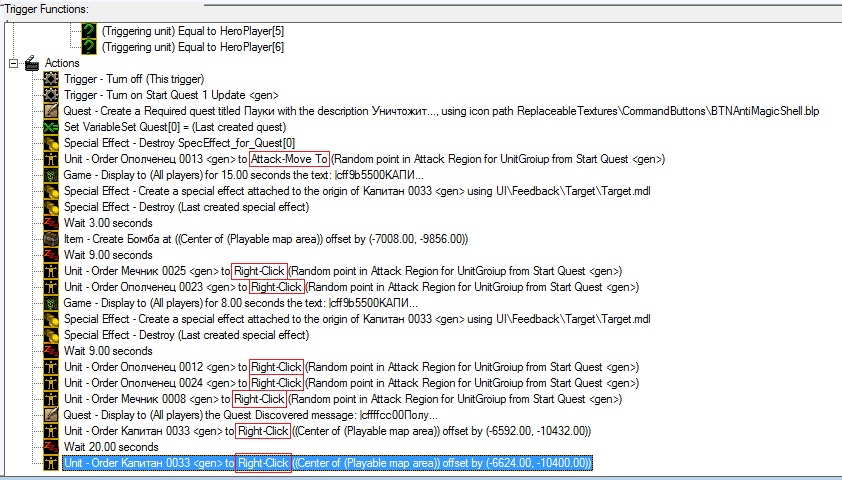Viewport: 842px width, 480px height.
Task: Select the 'Unit - Order Мечник 0008' action row
Action: click(343, 399)
